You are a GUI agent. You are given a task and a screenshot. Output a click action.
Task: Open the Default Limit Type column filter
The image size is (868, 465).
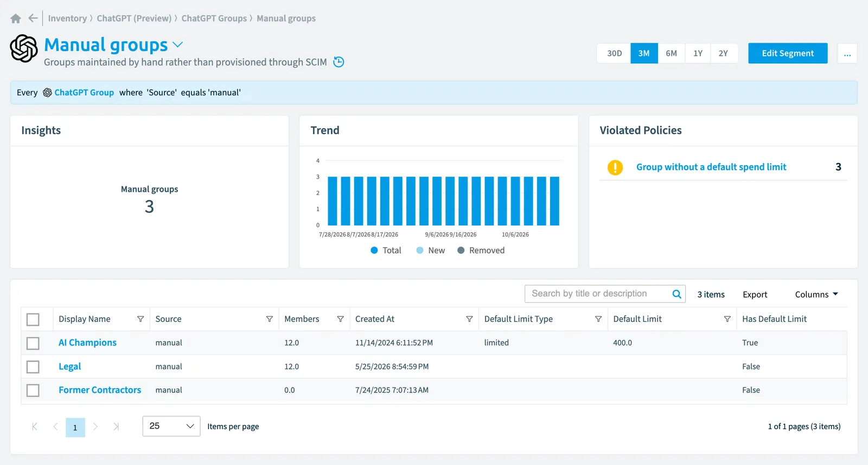pos(598,319)
